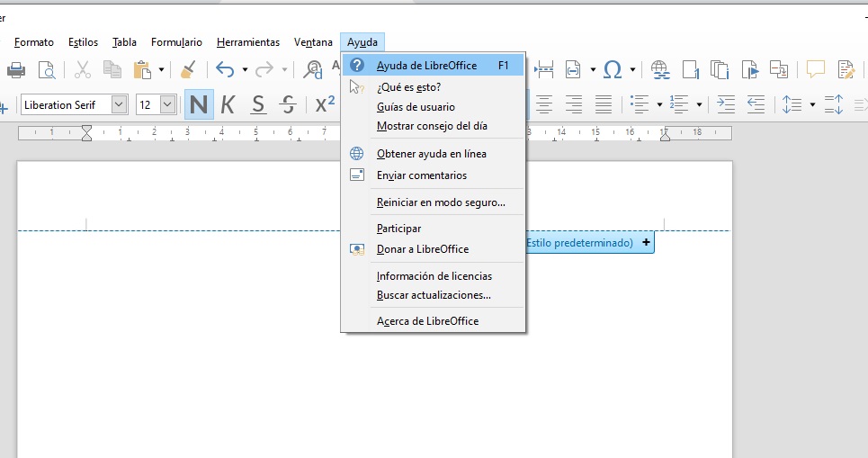Expand the numbered list style arrow
Image resolution: width=868 pixels, height=458 pixels.
pos(699,104)
